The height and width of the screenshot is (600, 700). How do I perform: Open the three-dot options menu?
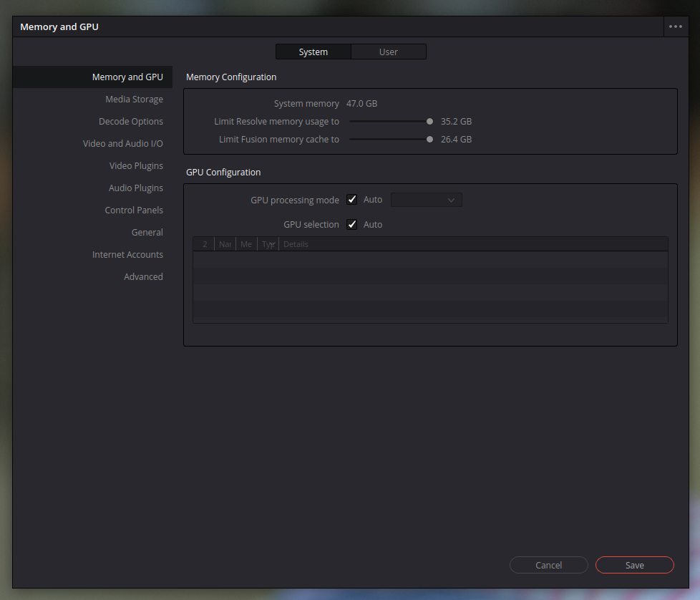(676, 26)
